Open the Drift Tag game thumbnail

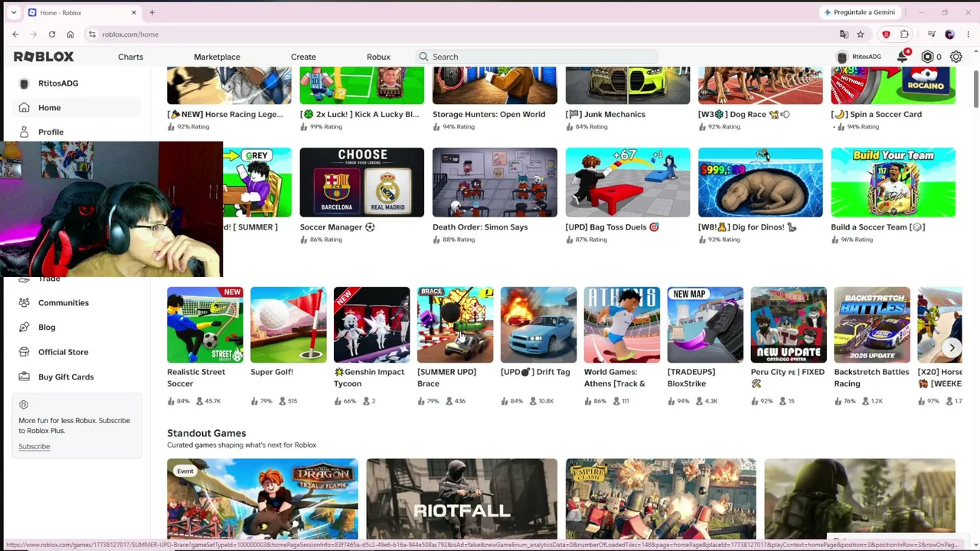[x=538, y=324]
